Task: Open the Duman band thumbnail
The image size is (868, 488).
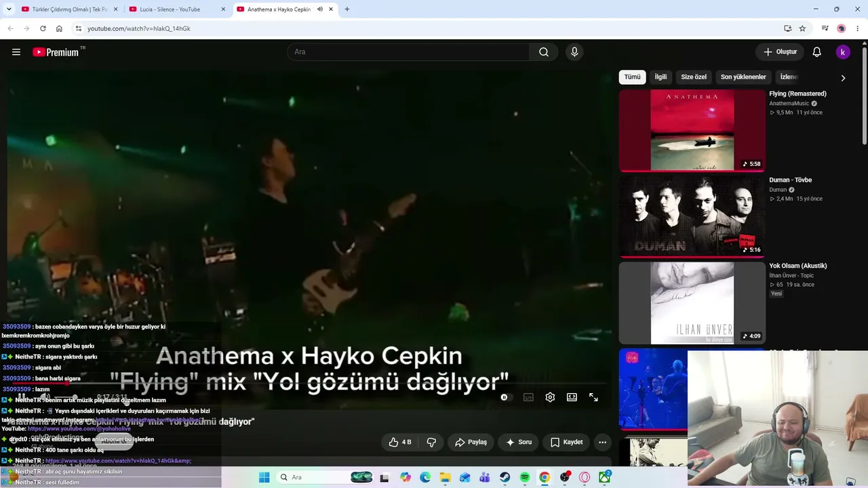Action: coord(692,216)
